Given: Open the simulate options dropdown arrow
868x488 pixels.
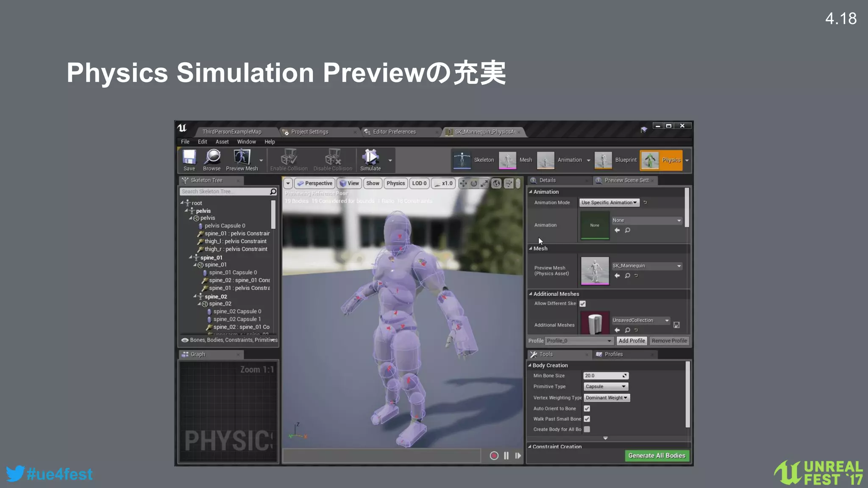Looking at the screenshot, I should point(390,161).
